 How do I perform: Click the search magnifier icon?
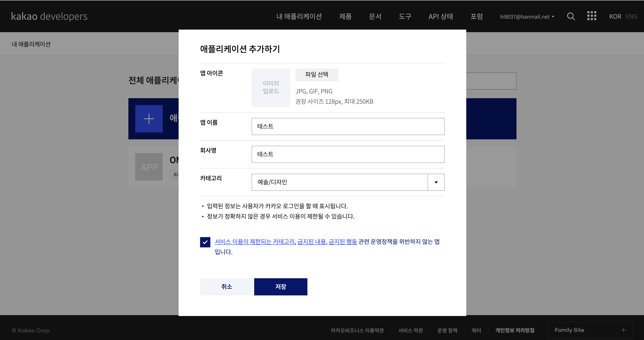571,17
